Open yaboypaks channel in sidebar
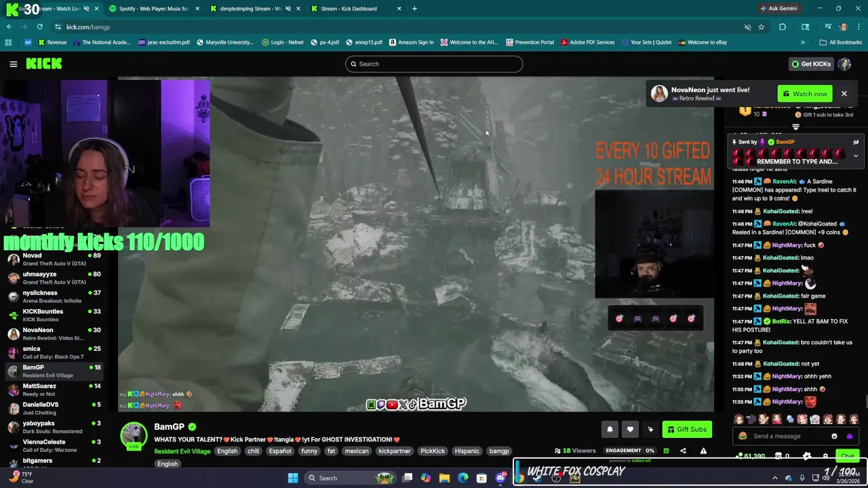The image size is (868, 488). [x=53, y=427]
